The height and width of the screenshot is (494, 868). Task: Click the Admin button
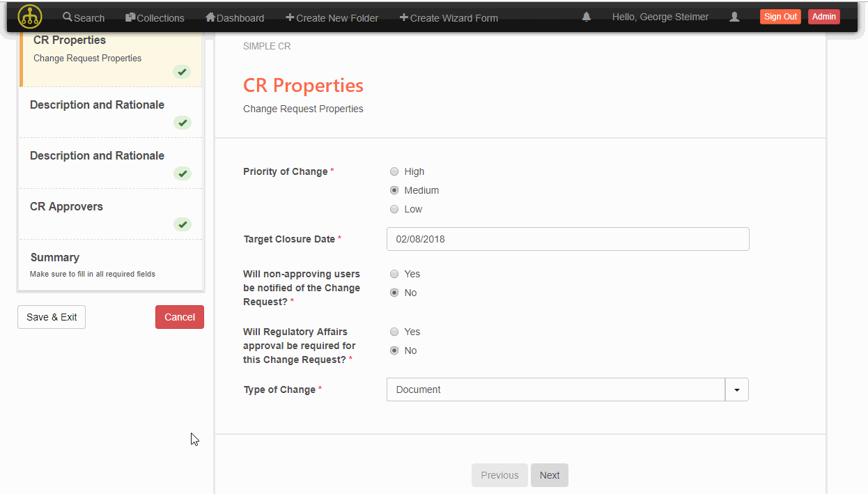click(823, 16)
